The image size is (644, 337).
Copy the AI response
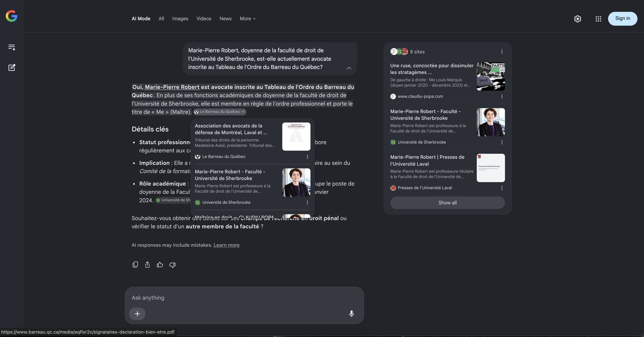click(135, 265)
